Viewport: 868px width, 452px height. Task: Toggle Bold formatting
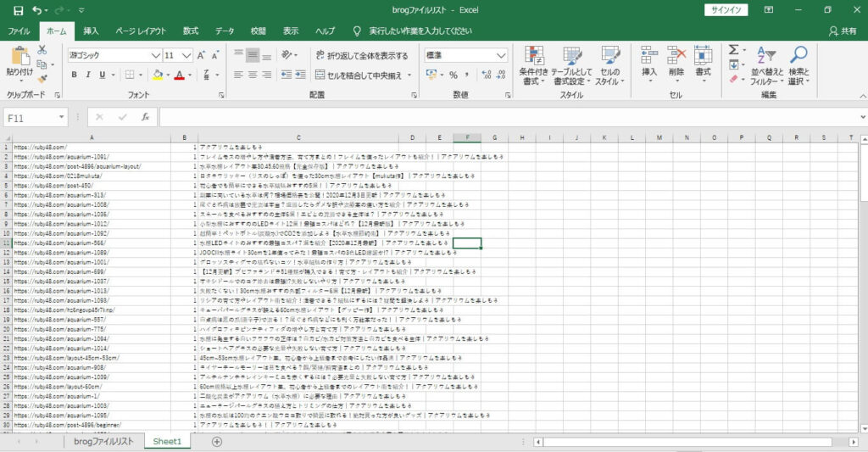click(x=75, y=75)
